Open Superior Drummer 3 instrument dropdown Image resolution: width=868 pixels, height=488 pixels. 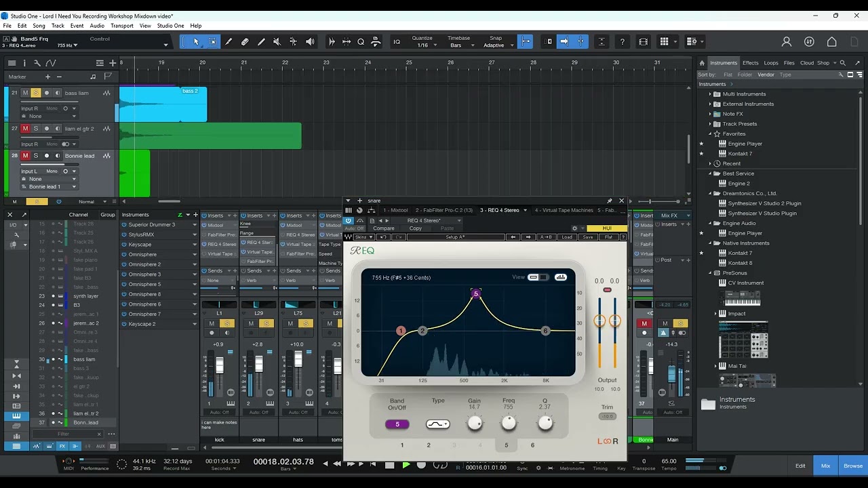pyautogui.click(x=195, y=224)
